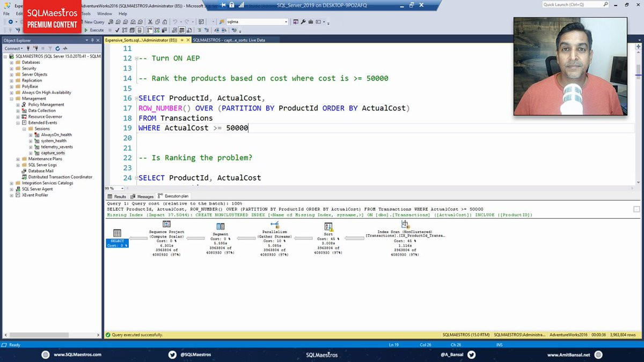Select Distributed Transaction Coordinator item
This screenshot has height=362, width=644.
(60, 177)
